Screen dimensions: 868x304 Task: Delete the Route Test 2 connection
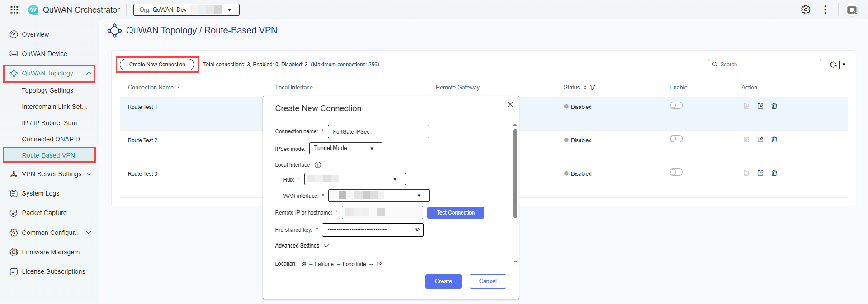(x=774, y=140)
